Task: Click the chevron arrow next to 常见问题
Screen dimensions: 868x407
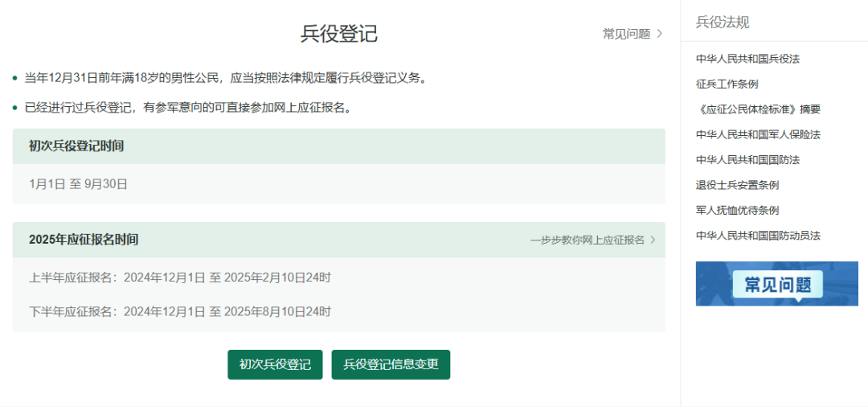Action: tap(660, 34)
